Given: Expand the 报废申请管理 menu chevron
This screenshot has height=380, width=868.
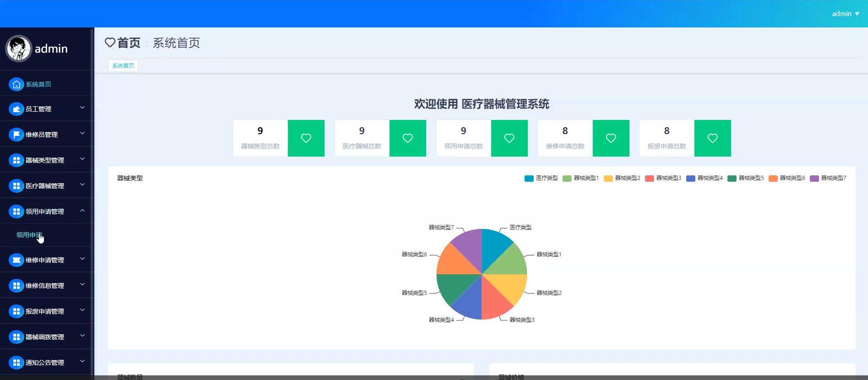Looking at the screenshot, I should pyautogui.click(x=82, y=310).
